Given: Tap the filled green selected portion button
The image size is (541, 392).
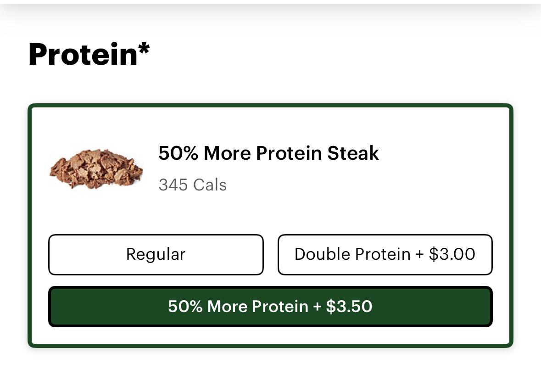Looking at the screenshot, I should click(270, 307).
